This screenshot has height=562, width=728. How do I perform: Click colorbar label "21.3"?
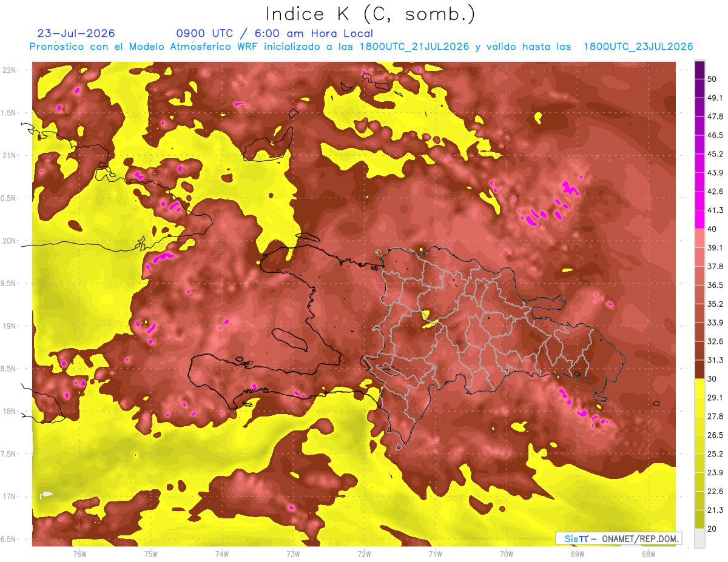coord(715,510)
